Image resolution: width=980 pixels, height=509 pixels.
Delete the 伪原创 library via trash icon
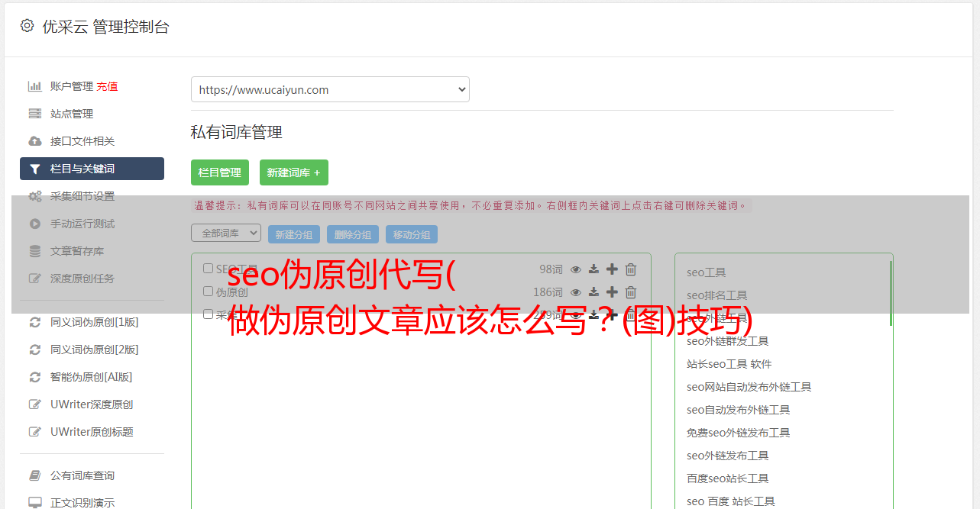coord(631,292)
